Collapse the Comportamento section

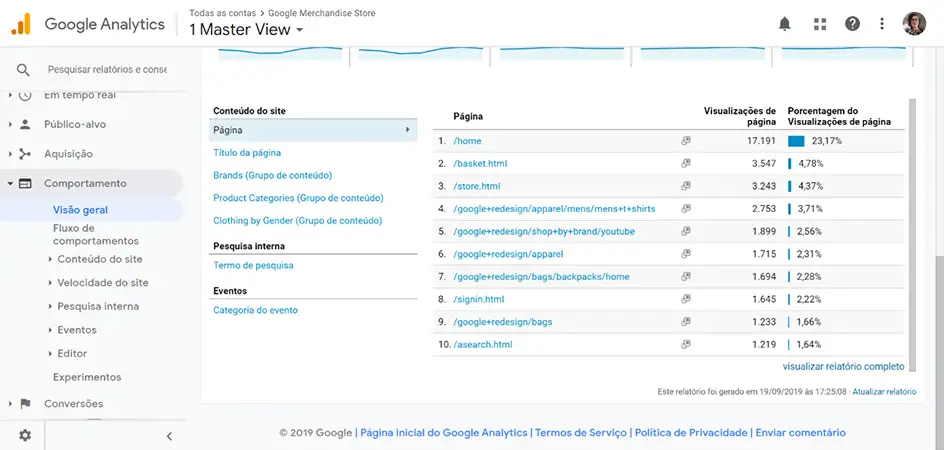[x=10, y=184]
